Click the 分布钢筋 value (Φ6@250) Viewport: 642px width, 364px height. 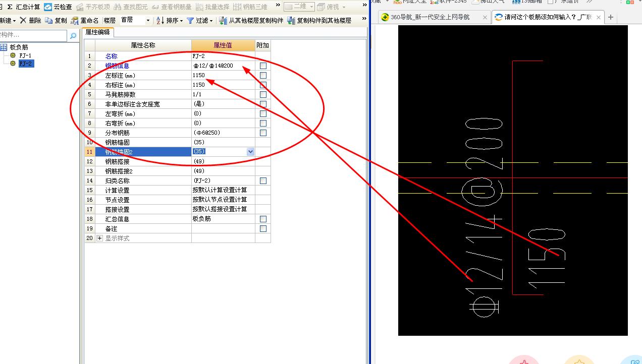(223, 133)
